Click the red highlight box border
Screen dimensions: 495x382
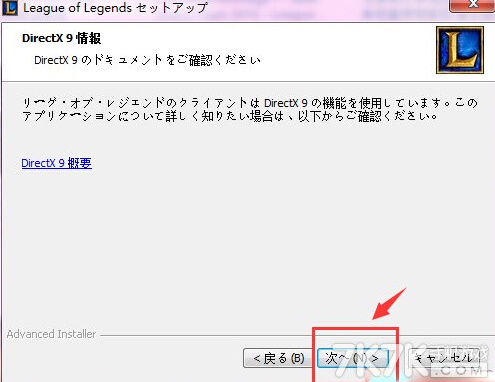[355, 329]
